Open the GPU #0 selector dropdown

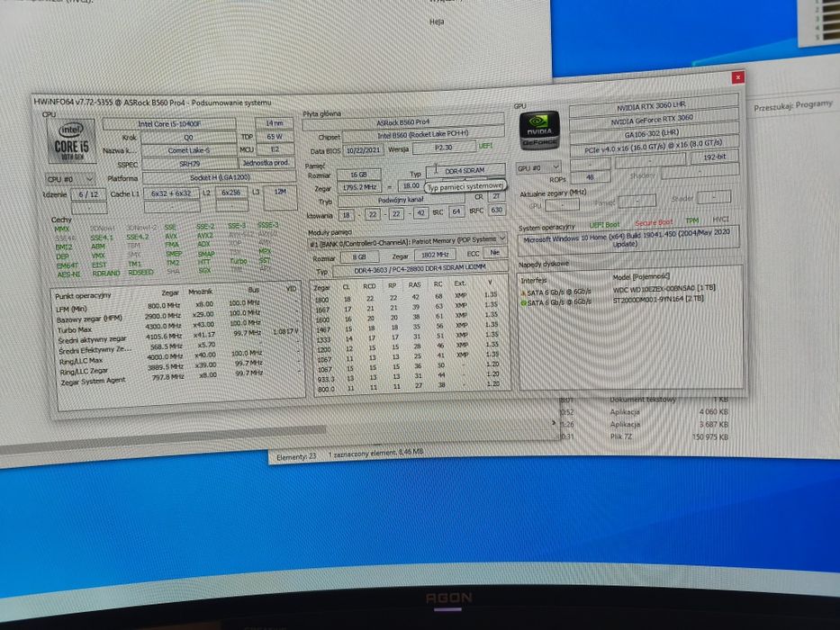coord(537,168)
